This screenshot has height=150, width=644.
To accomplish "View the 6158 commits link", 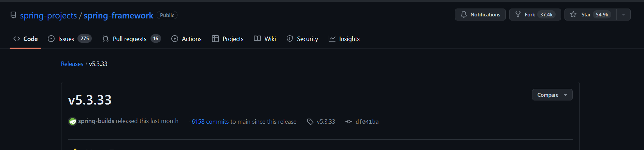I will (x=210, y=122).
